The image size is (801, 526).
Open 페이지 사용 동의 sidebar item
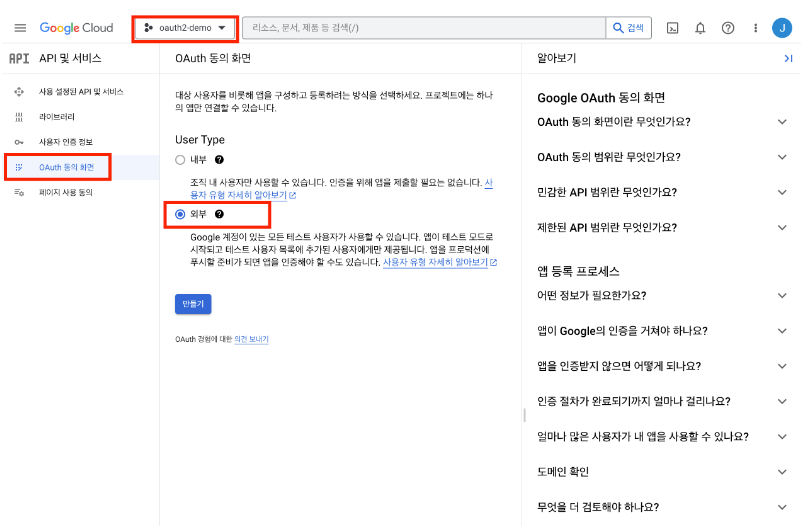pos(80,193)
